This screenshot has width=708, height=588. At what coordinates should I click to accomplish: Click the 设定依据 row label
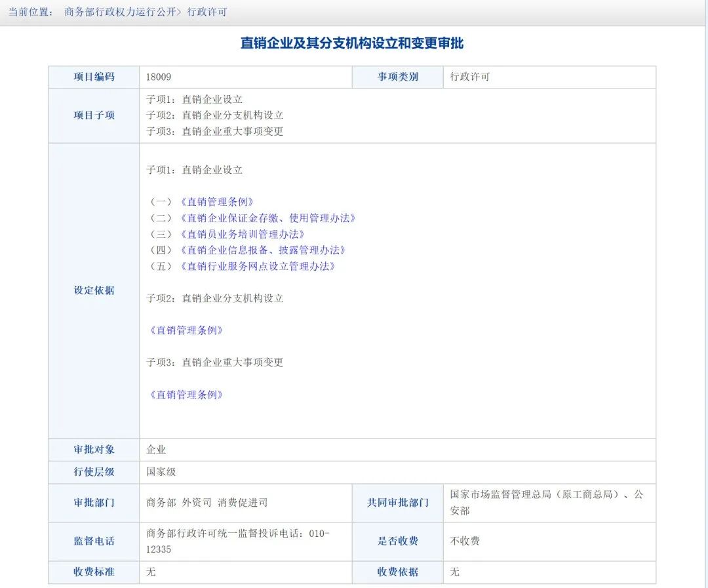pyautogui.click(x=93, y=290)
